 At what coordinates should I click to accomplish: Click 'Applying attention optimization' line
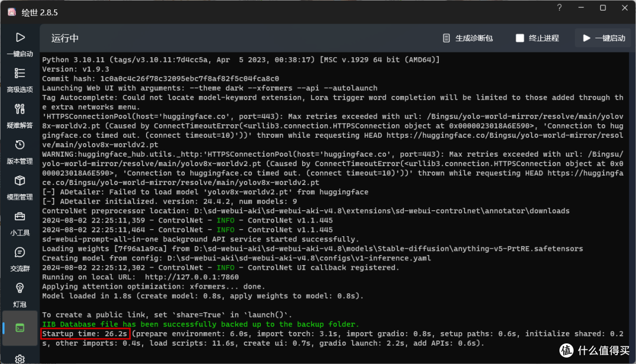click(x=154, y=286)
